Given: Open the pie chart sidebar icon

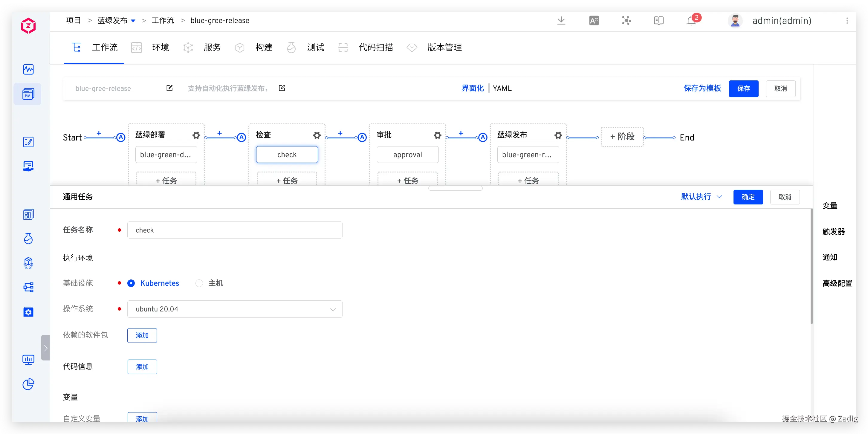Looking at the screenshot, I should [28, 384].
